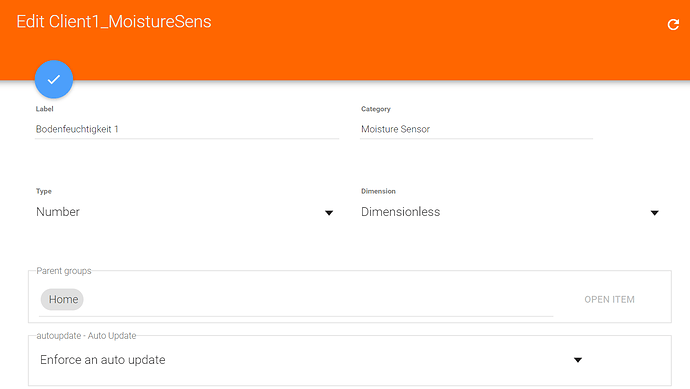Image resolution: width=690 pixels, height=389 pixels.
Task: Click the Type caption above Number
Action: pyautogui.click(x=44, y=191)
